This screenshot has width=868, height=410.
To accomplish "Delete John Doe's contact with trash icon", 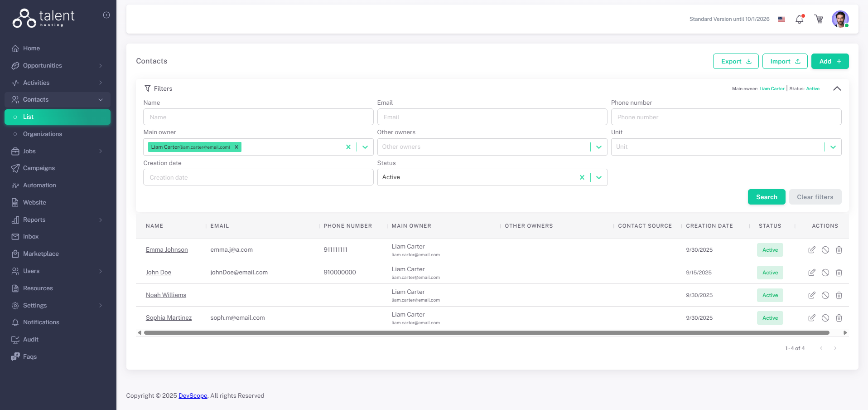I will click(839, 273).
